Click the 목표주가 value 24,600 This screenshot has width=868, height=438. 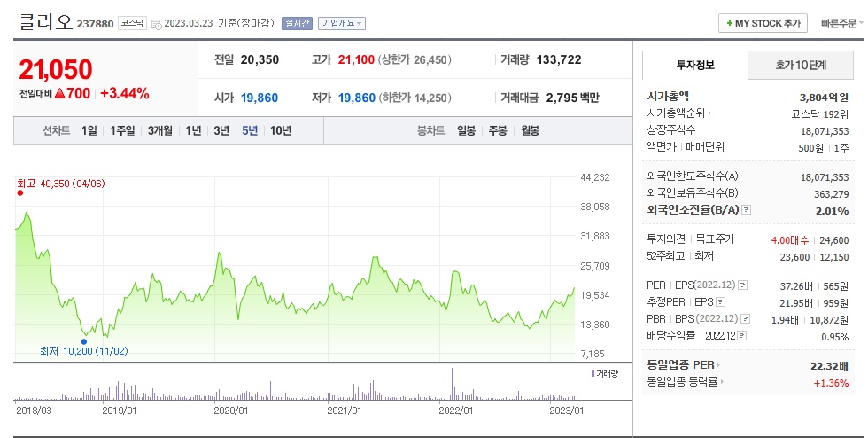(x=834, y=240)
